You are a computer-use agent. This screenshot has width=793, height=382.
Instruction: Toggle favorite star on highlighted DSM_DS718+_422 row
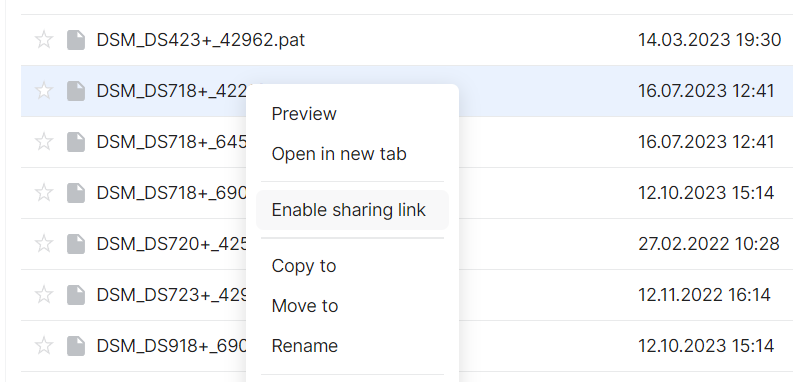44,91
